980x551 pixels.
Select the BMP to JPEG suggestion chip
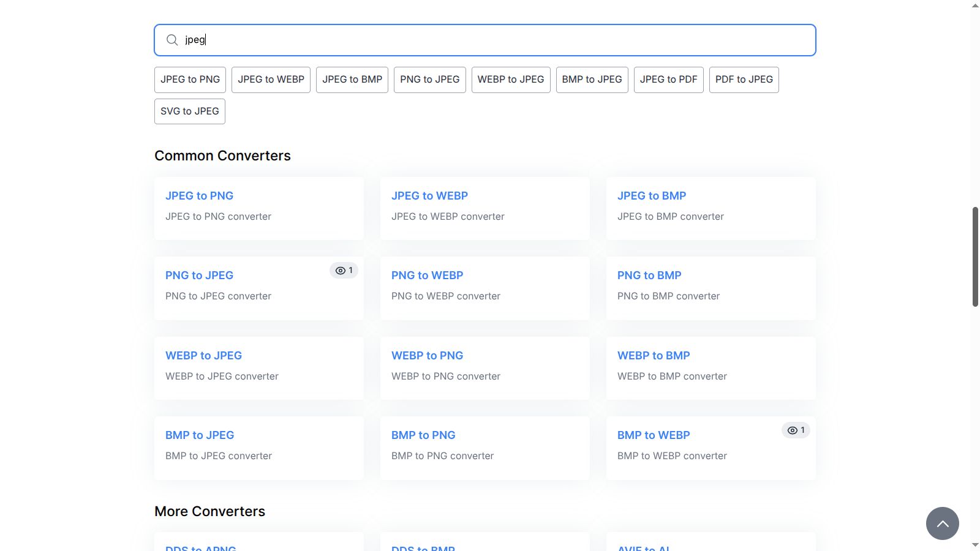click(x=592, y=80)
